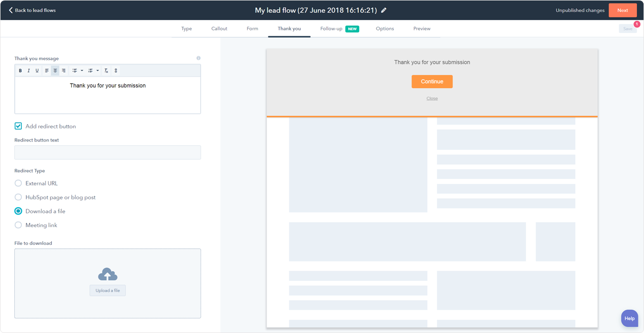Align thank you message text left
This screenshot has width=644, height=333.
coord(47,71)
